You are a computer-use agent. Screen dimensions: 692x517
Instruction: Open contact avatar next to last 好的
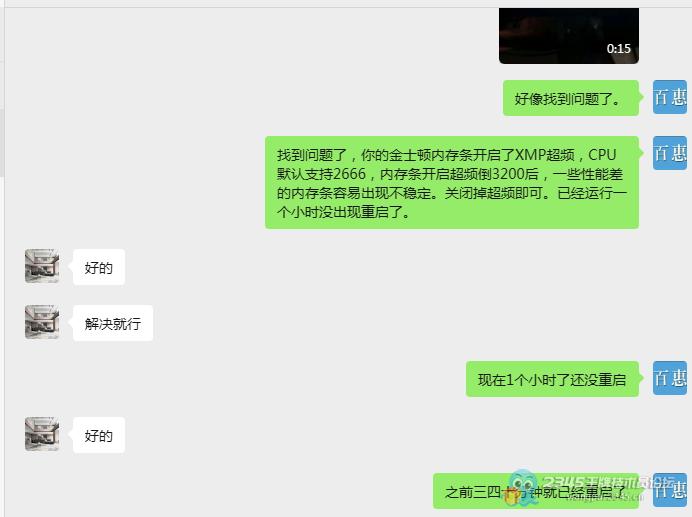tap(42, 434)
